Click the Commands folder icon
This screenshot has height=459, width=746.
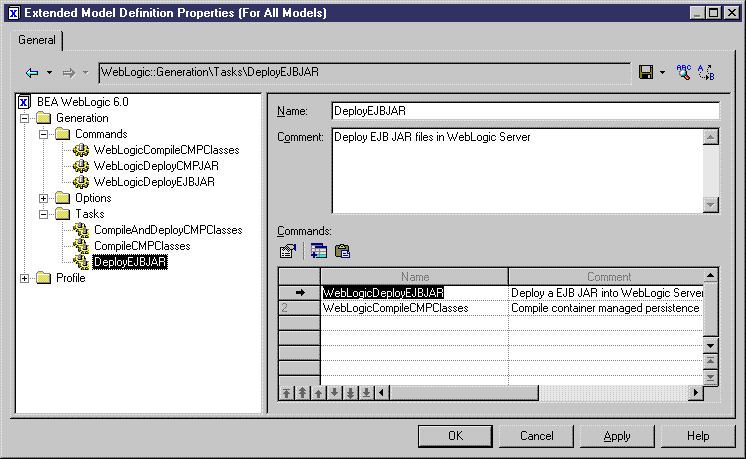tap(62, 134)
